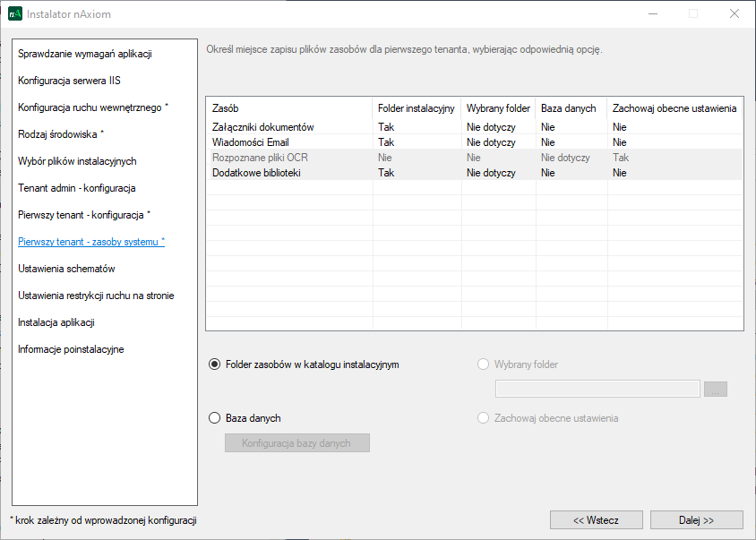Click the 'Zachowaj obecne ustawienia' column header

tap(674, 108)
